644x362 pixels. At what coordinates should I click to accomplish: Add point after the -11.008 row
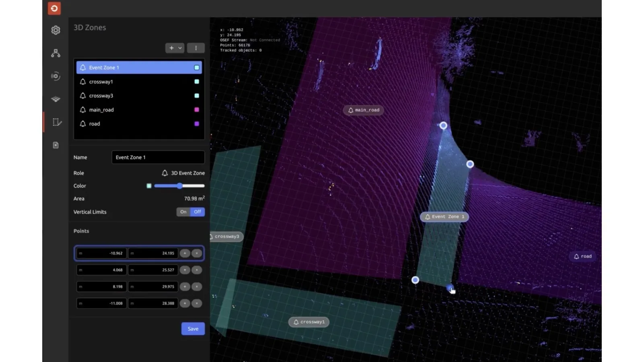click(x=185, y=303)
